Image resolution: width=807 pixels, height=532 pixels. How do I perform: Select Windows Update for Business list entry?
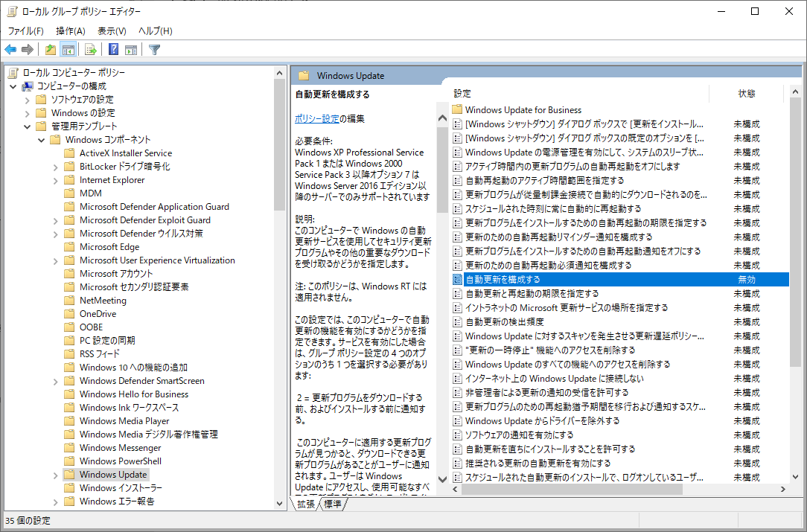[523, 109]
